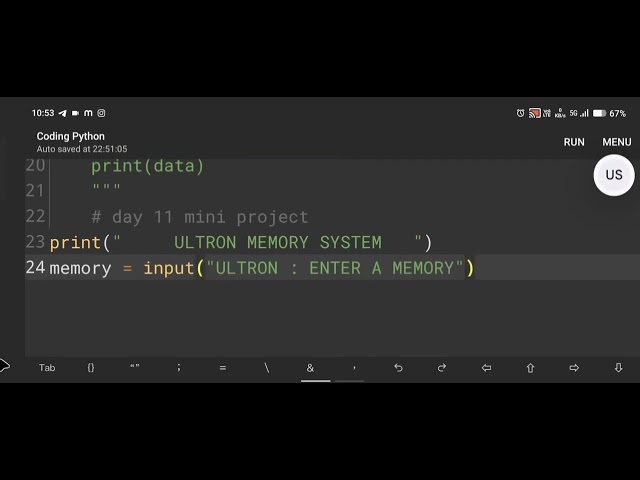Move cursor down with arrow icon
This screenshot has height=480, width=640.
(x=618, y=368)
